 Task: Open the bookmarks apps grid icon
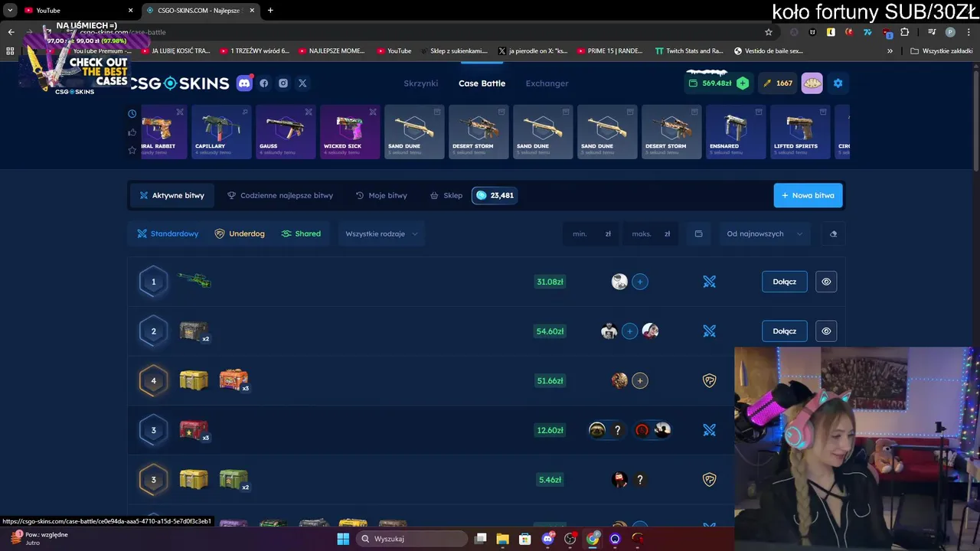pyautogui.click(x=10, y=51)
